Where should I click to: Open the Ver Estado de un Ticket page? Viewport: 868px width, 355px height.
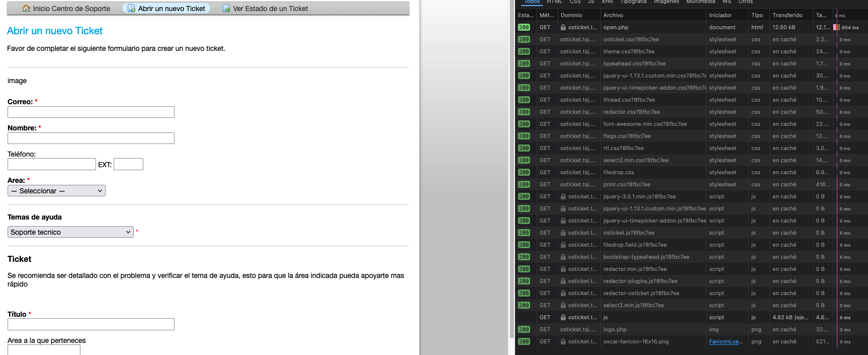[270, 9]
